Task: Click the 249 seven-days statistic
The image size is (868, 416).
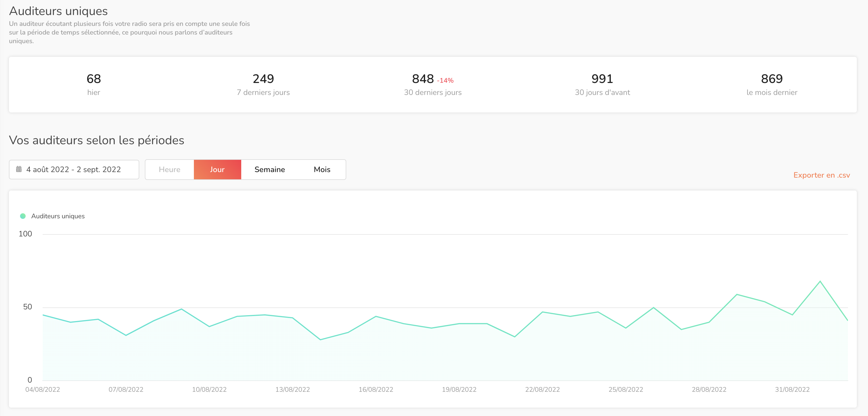Action: pos(263,84)
